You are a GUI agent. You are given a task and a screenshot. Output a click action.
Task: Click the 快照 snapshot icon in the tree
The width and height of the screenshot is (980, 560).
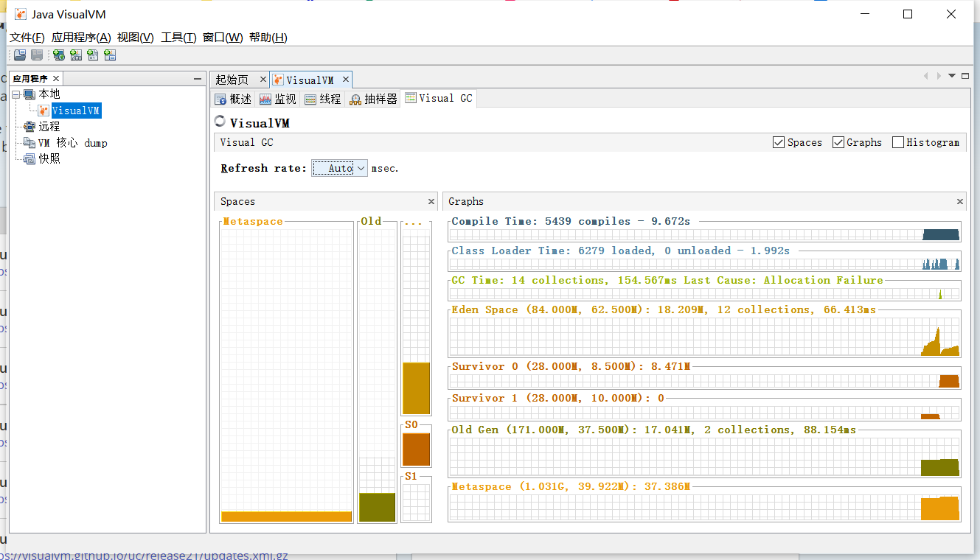click(29, 158)
